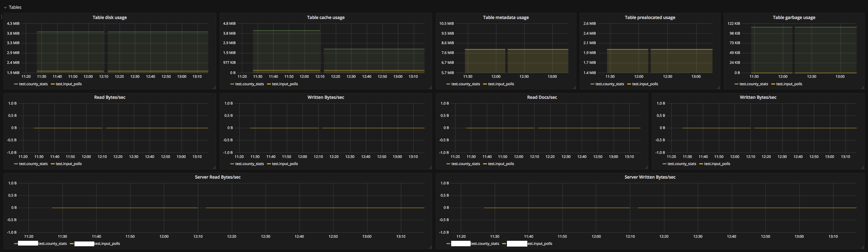The image size is (868, 252).
Task: Open the Table garbage usage panel menu
Action: pyautogui.click(x=794, y=17)
